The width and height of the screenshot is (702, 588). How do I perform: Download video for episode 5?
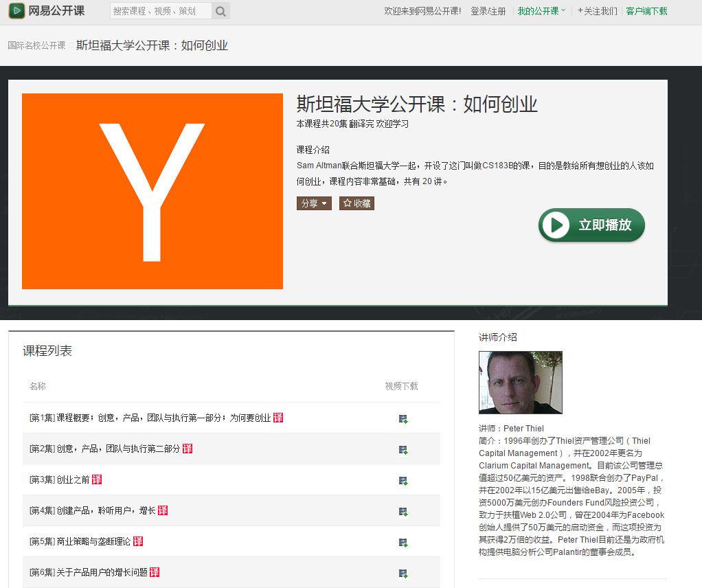click(x=403, y=542)
